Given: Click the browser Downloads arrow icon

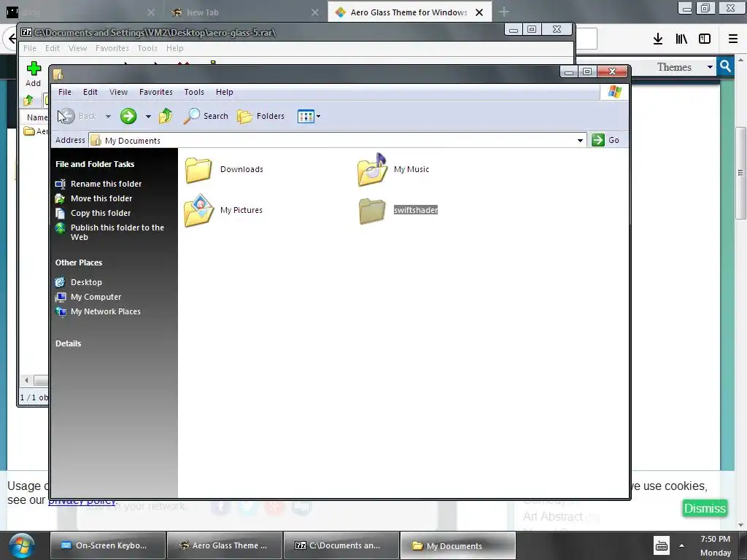Looking at the screenshot, I should [x=658, y=39].
